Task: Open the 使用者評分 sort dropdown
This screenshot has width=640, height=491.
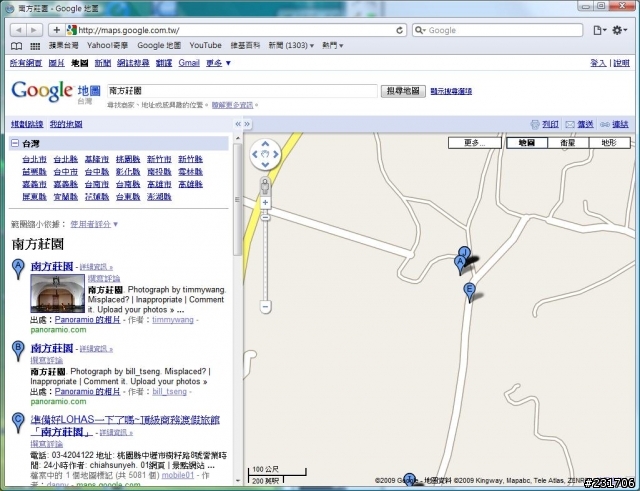Action: [94, 224]
